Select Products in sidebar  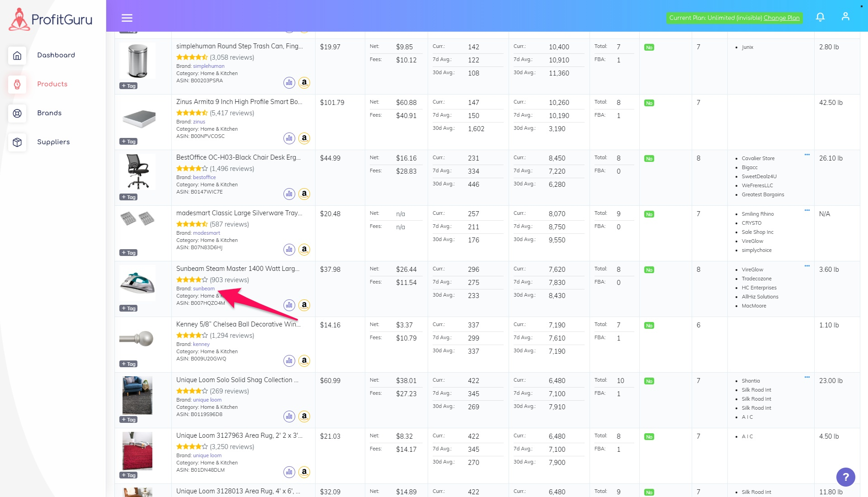pos(52,84)
